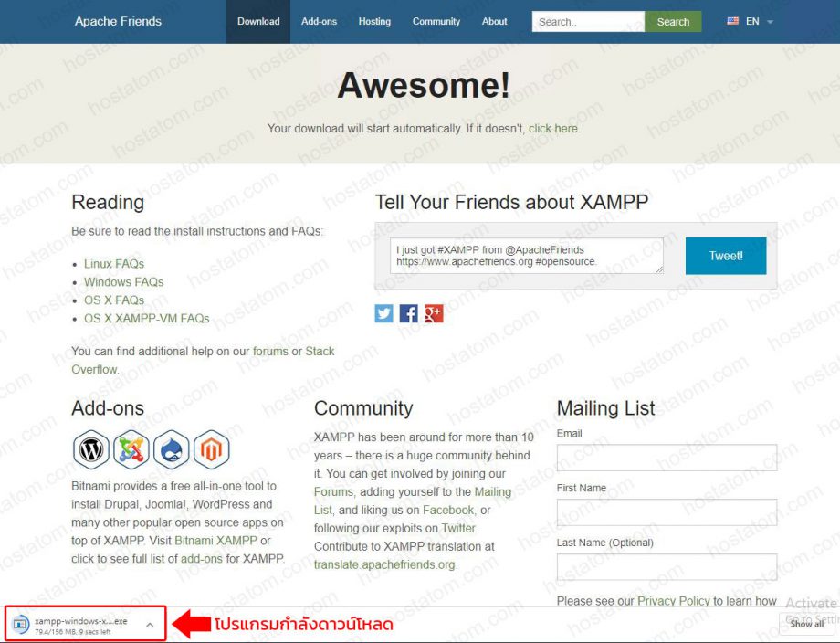Select the Download menu tab
Viewport: 840px width, 643px height.
(258, 21)
